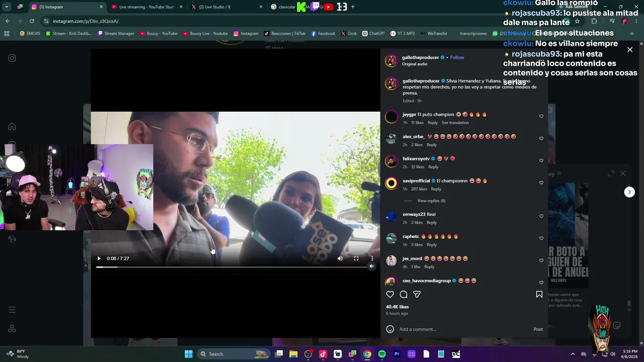Open the Stream Manager bookmark
This screenshot has height=362, width=644.
(116, 34)
